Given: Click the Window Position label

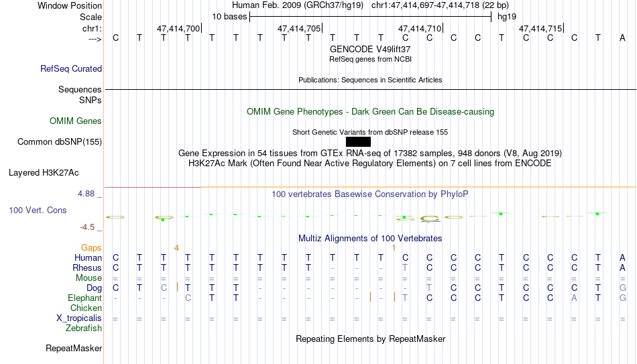Looking at the screenshot, I should coord(70,5).
